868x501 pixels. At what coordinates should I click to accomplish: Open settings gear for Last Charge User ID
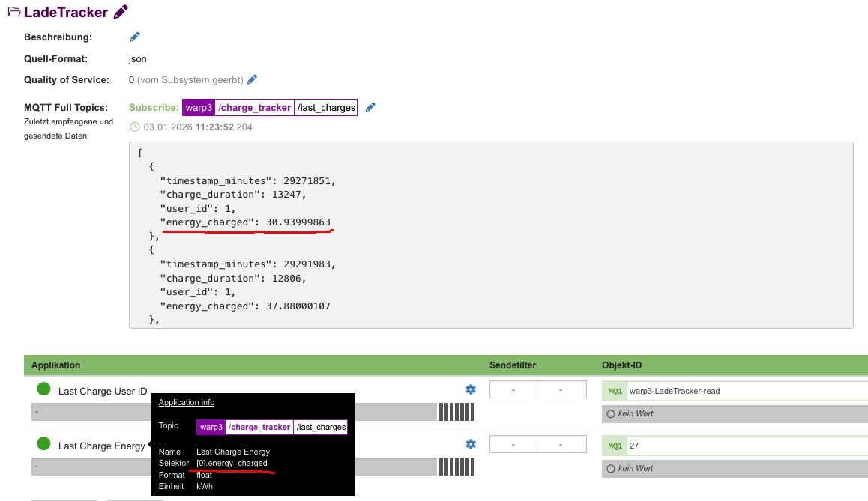pos(471,389)
